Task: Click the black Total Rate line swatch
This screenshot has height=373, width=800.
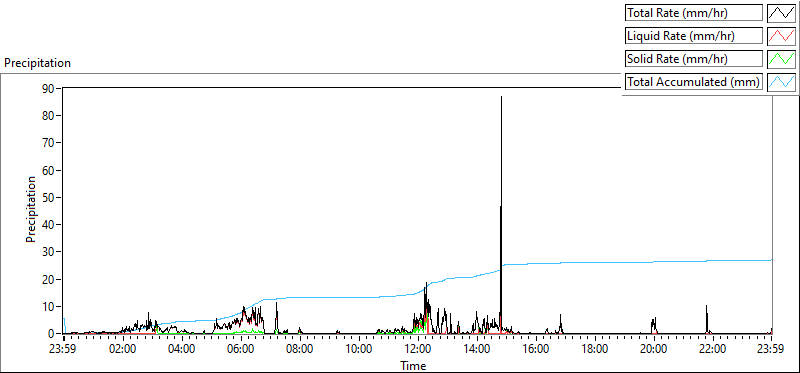Action: tap(781, 13)
